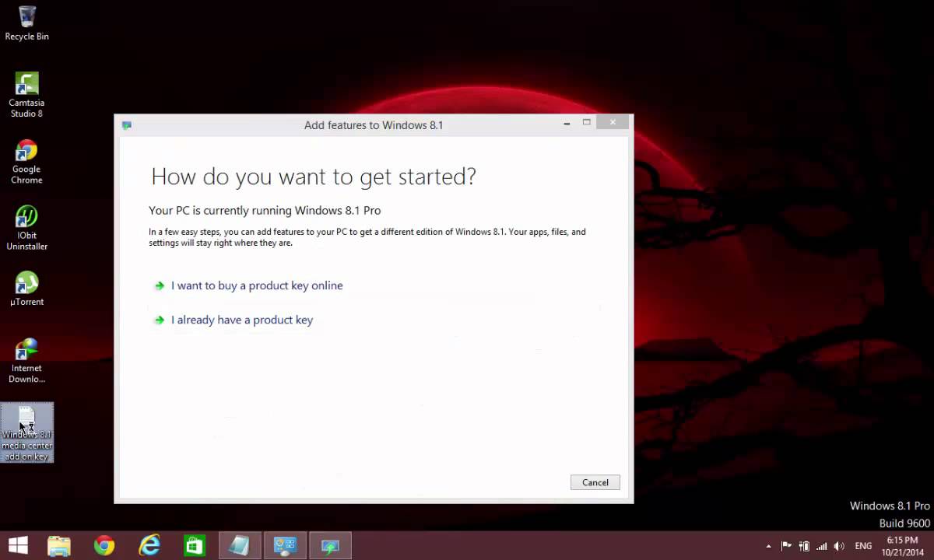Choose I want to buy a product key online
The image size is (934, 560).
[x=257, y=285]
